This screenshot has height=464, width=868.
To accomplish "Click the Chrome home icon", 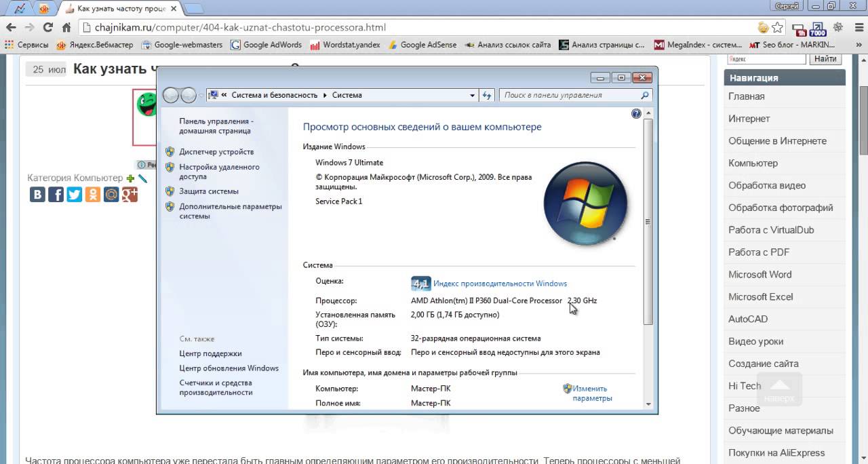I will pos(66,28).
